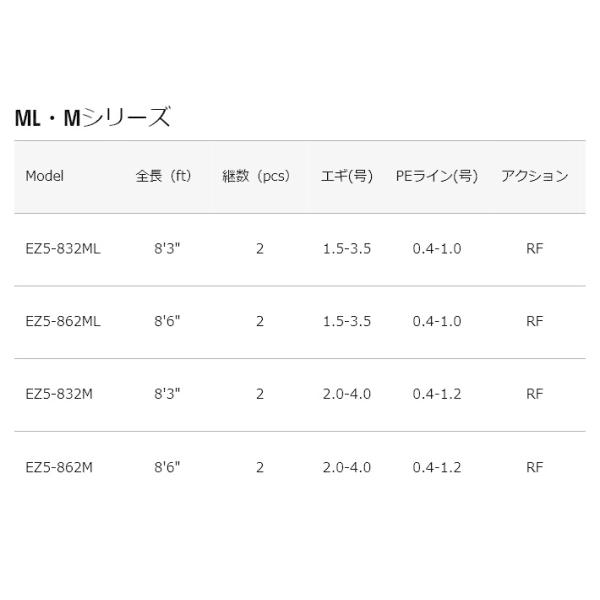Click the EZ5-832M model name
Viewport: 600px width, 600px height.
(59, 394)
